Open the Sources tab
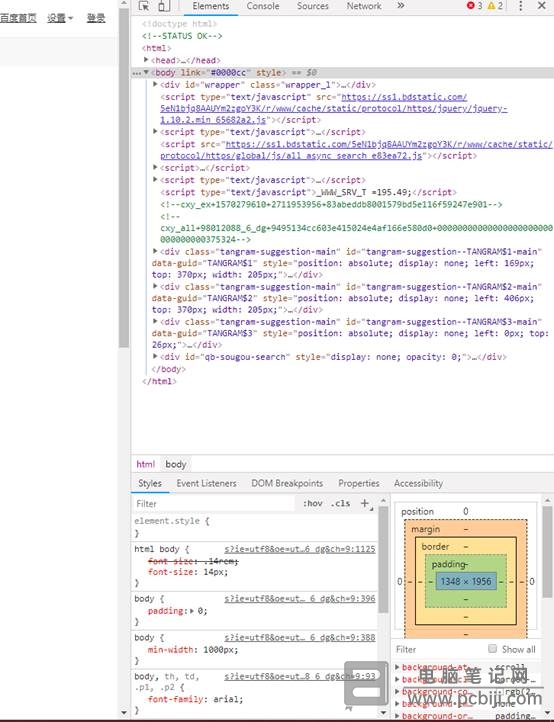554x722 pixels. 313,6
